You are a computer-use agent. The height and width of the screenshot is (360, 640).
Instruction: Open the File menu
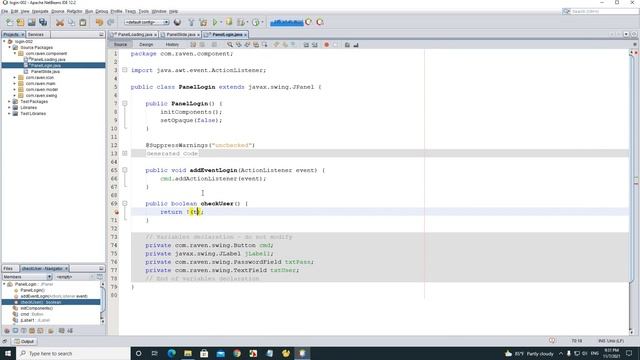(4, 11)
